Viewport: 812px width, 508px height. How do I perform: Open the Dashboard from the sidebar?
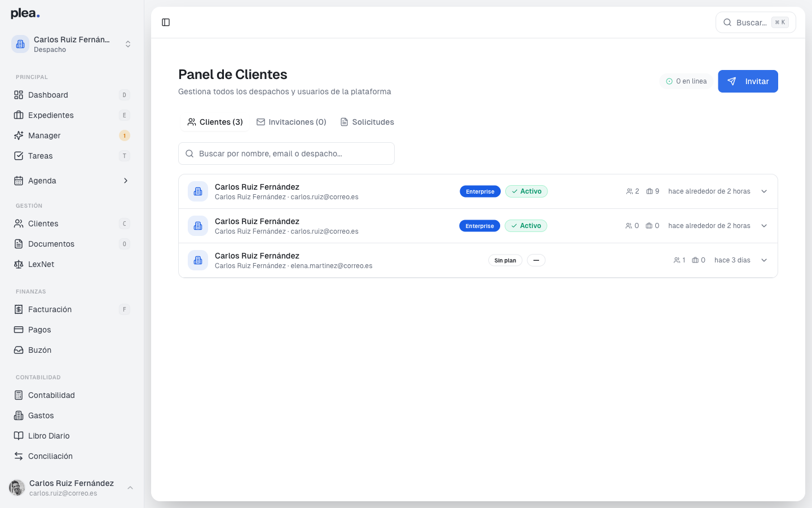tap(48, 95)
